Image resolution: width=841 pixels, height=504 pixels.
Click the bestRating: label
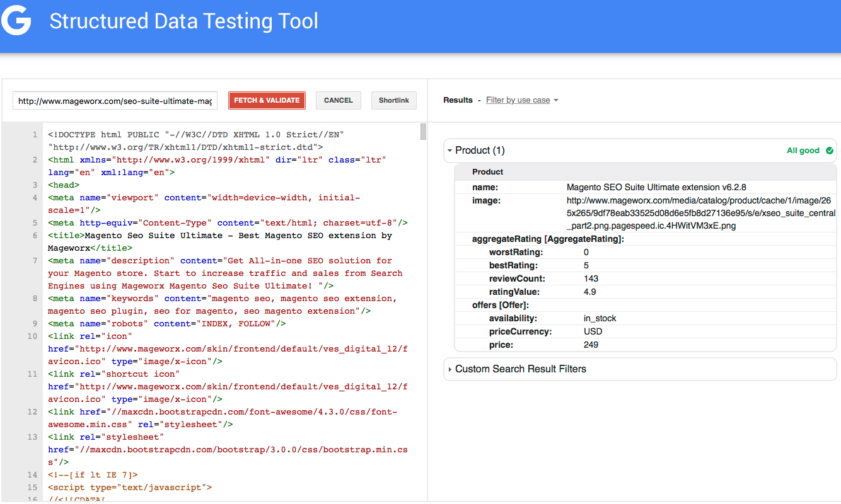(x=514, y=266)
